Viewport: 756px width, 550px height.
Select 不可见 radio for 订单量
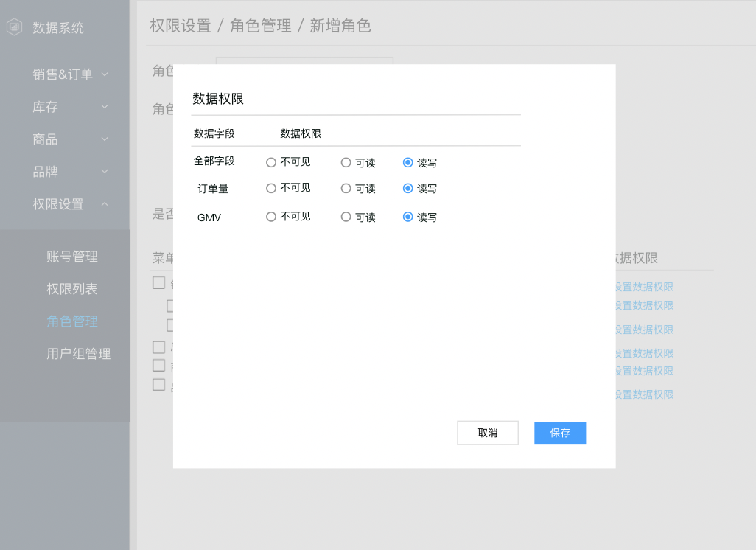click(271, 188)
